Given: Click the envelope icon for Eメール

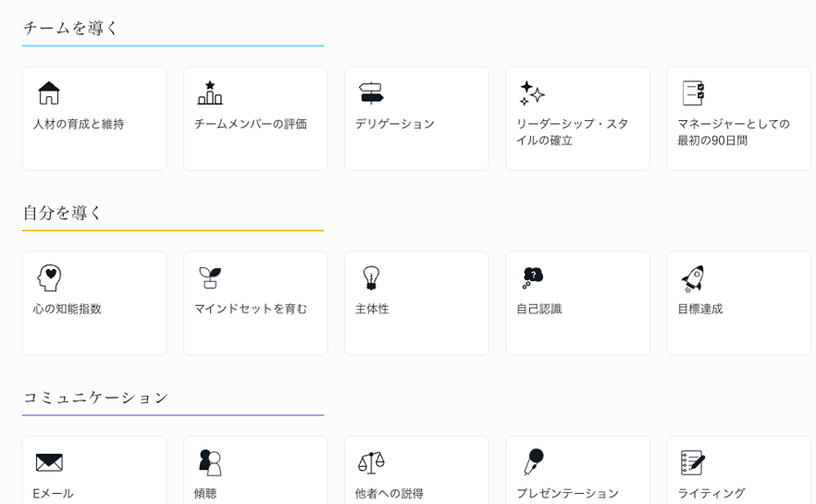Looking at the screenshot, I should coord(49,462).
